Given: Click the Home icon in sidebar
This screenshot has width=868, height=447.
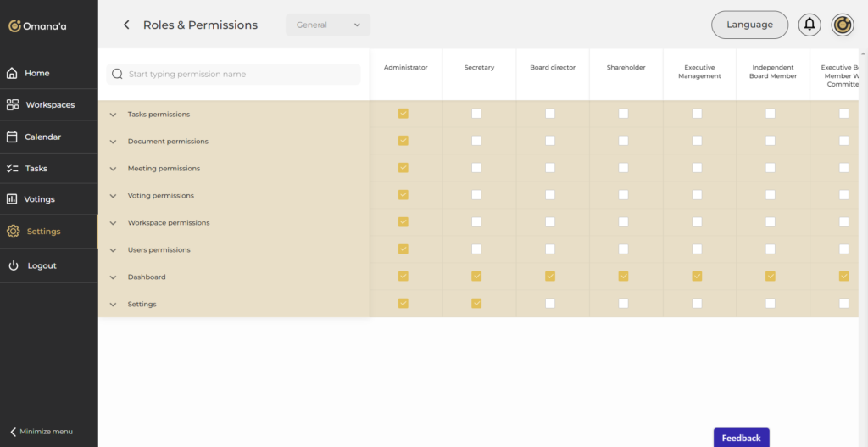Looking at the screenshot, I should point(13,73).
